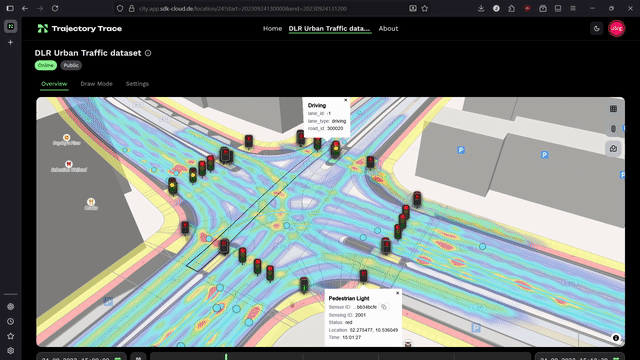Close the Pedestrian Light popup
The image size is (640, 360).
pos(398,293)
